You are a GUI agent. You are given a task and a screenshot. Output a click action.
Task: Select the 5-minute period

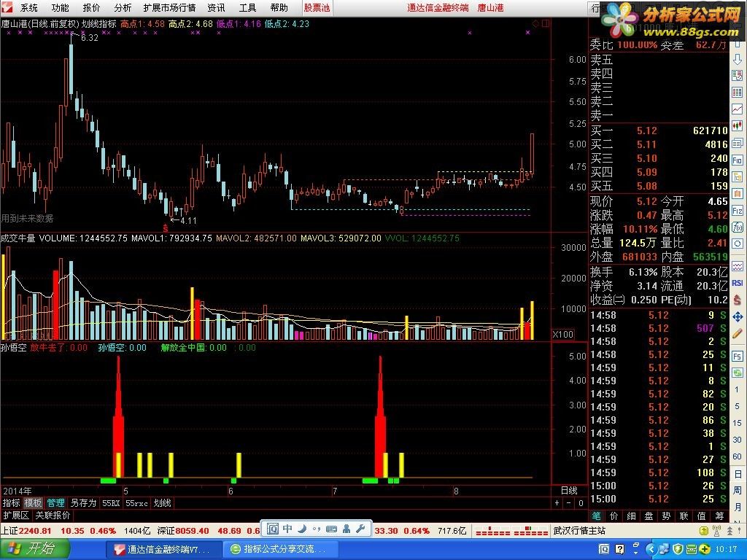pyautogui.click(x=737, y=406)
